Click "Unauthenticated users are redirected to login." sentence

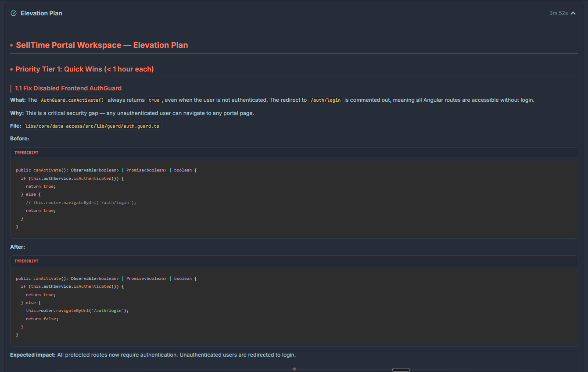point(237,355)
